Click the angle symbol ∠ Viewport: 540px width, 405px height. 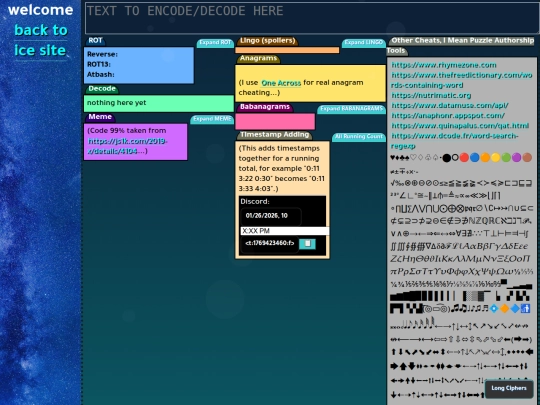point(403,195)
